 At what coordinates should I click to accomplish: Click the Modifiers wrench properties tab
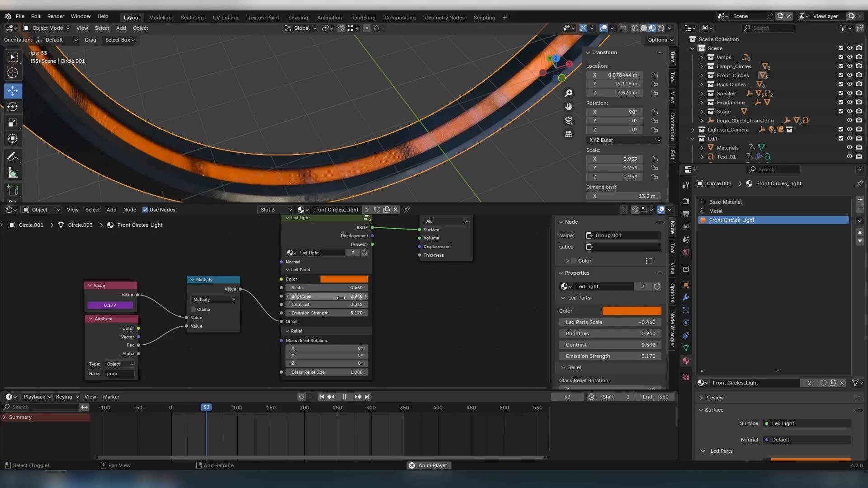pos(686,297)
